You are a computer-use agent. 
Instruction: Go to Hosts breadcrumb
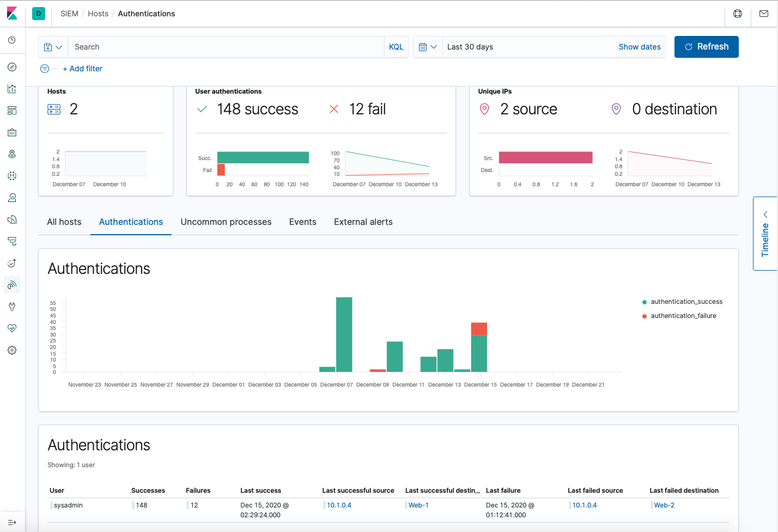click(98, 14)
